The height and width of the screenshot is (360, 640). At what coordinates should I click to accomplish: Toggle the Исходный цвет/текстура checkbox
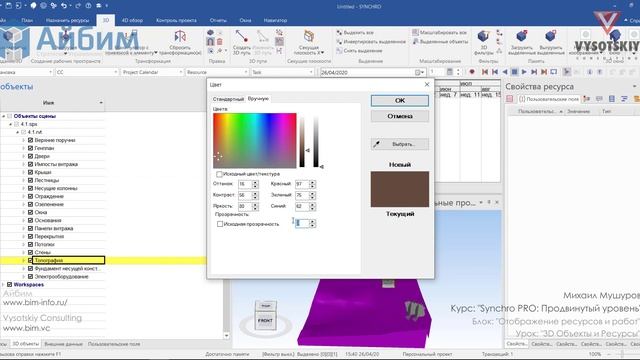[x=219, y=174]
